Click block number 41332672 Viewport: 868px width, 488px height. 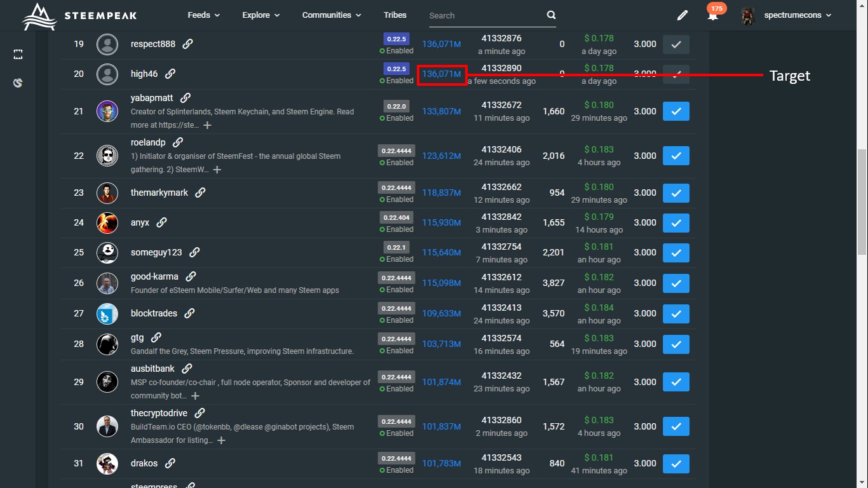tap(501, 105)
